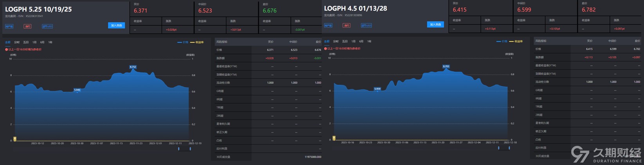This screenshot has width=644, height=165.
Task: Switch LOGPH 4.5 chart to 6月 range
Action: point(361,42)
